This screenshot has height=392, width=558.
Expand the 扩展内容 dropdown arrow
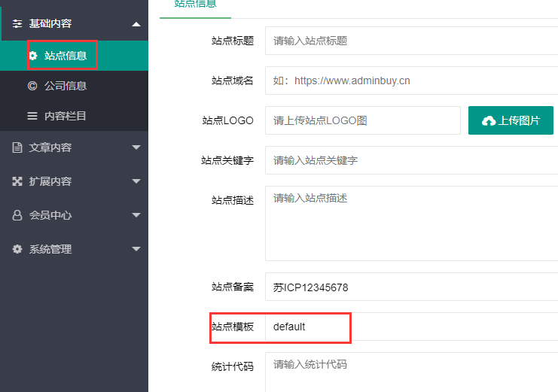(x=136, y=181)
